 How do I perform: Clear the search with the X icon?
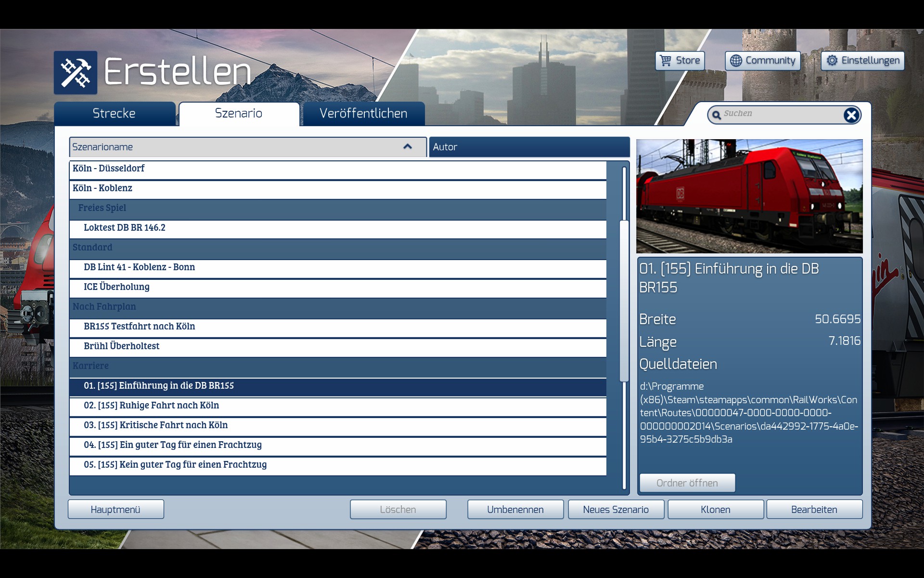851,115
